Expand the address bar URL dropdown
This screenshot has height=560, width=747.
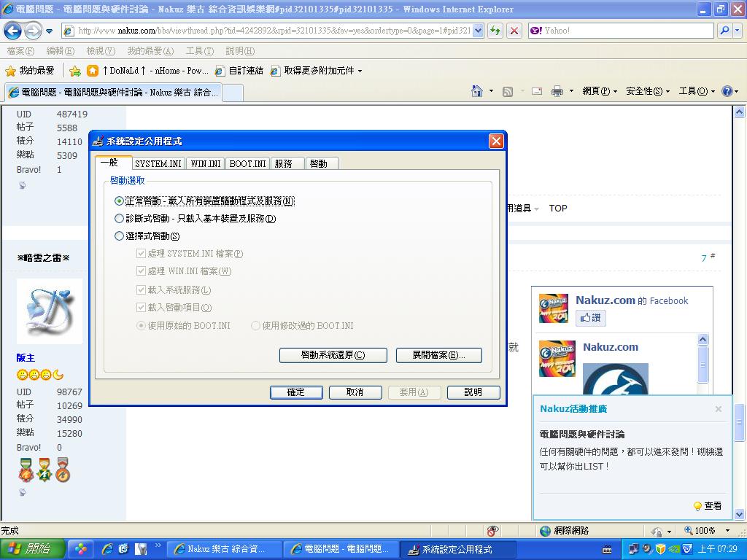478,31
